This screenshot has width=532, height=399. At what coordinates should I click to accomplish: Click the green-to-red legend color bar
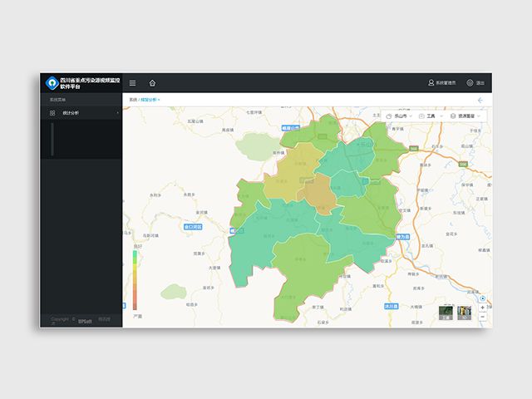(135, 280)
